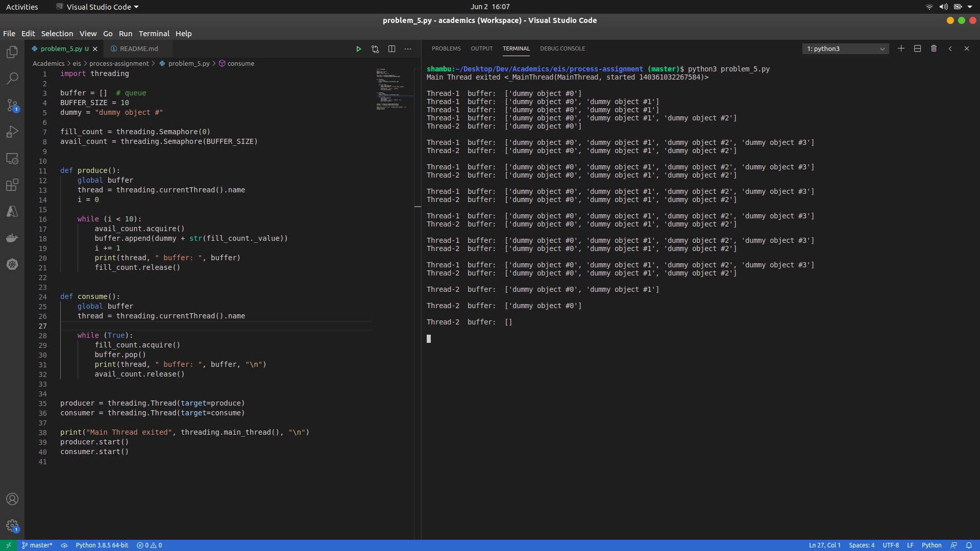Viewport: 980px width, 551px height.
Task: Open notifications bell in status bar
Action: [969, 545]
